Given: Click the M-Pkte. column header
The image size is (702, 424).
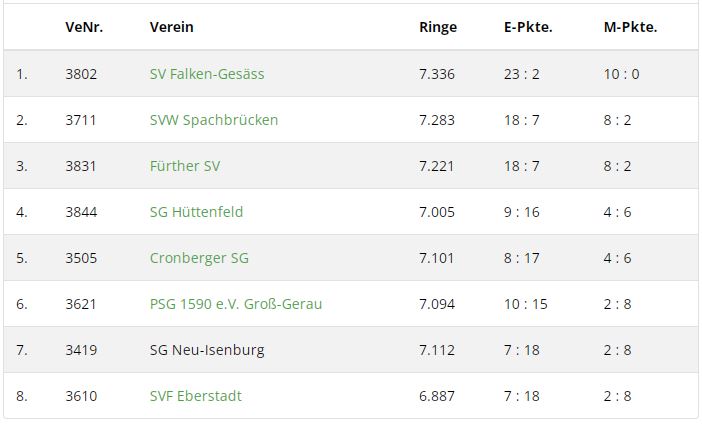Looking at the screenshot, I should (x=630, y=27).
